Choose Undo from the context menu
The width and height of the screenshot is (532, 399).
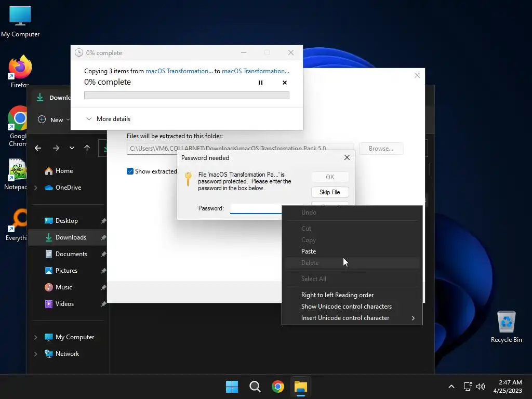tap(352, 212)
